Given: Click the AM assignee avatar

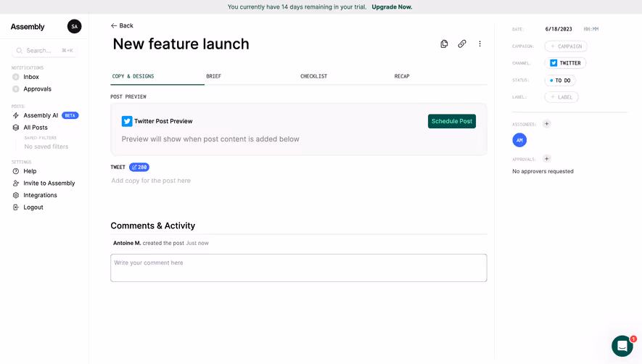Looking at the screenshot, I should 519,140.
